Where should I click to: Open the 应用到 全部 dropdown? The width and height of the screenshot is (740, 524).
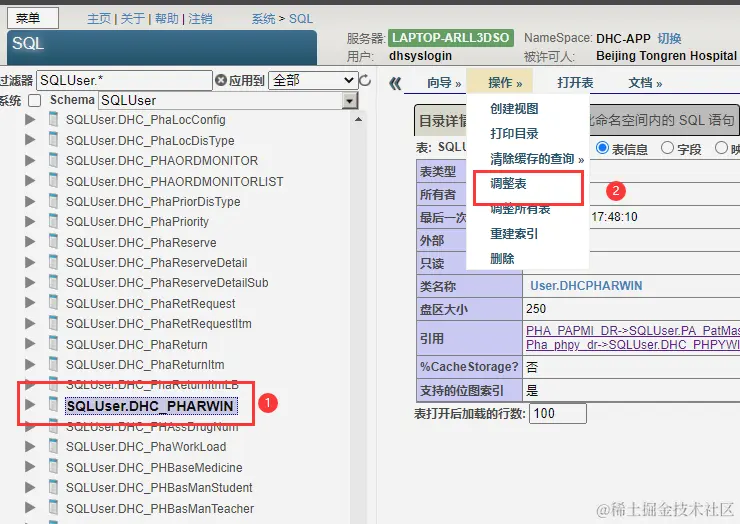click(x=312, y=80)
